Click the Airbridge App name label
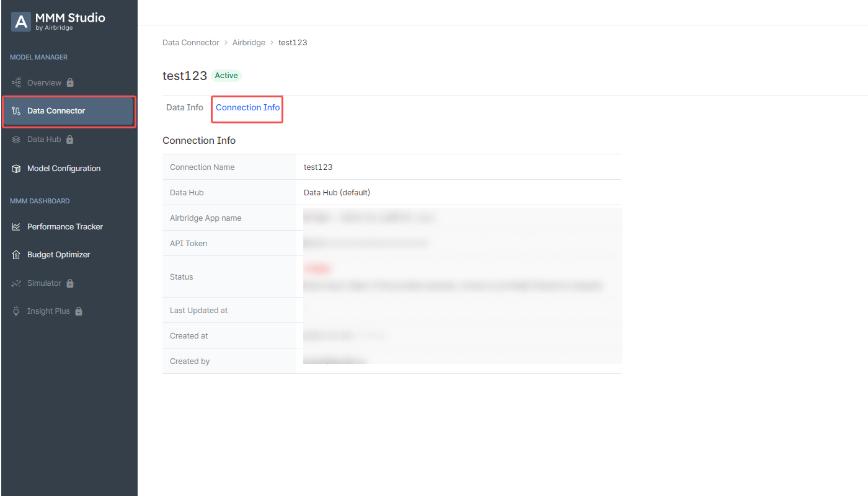The width and height of the screenshot is (868, 496). pos(206,218)
